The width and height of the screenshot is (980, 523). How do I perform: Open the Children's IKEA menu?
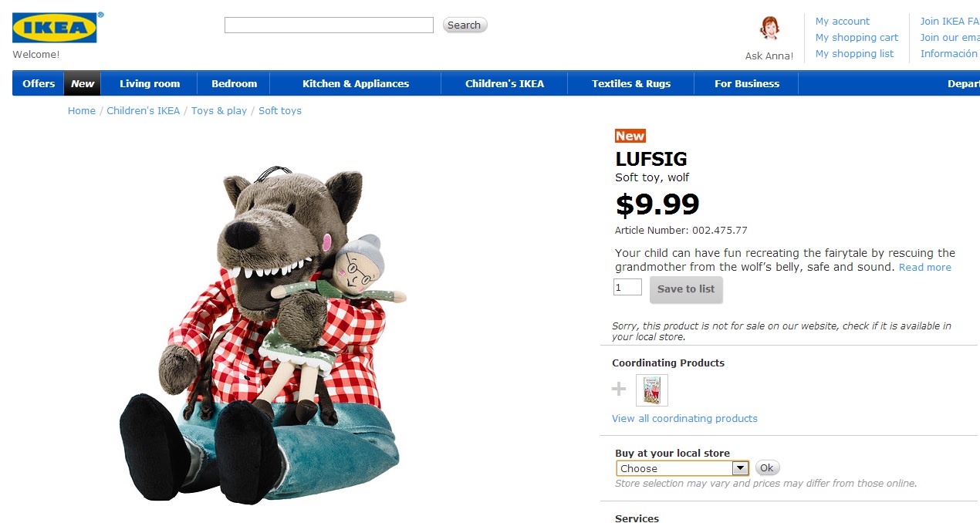505,84
